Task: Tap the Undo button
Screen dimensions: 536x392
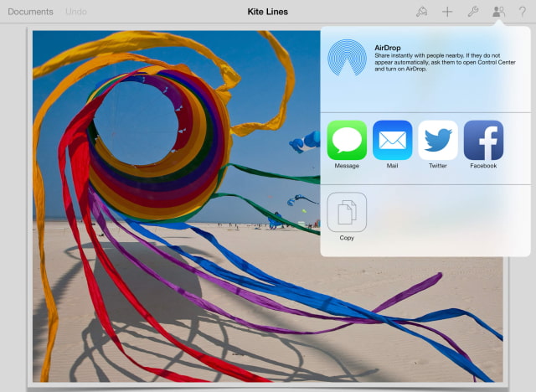Action: tap(75, 12)
